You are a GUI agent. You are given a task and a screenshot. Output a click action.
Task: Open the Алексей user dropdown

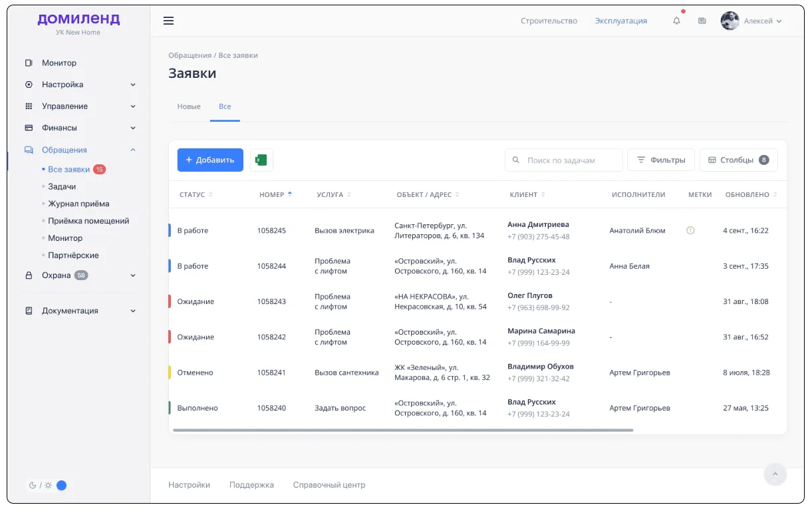(x=762, y=21)
